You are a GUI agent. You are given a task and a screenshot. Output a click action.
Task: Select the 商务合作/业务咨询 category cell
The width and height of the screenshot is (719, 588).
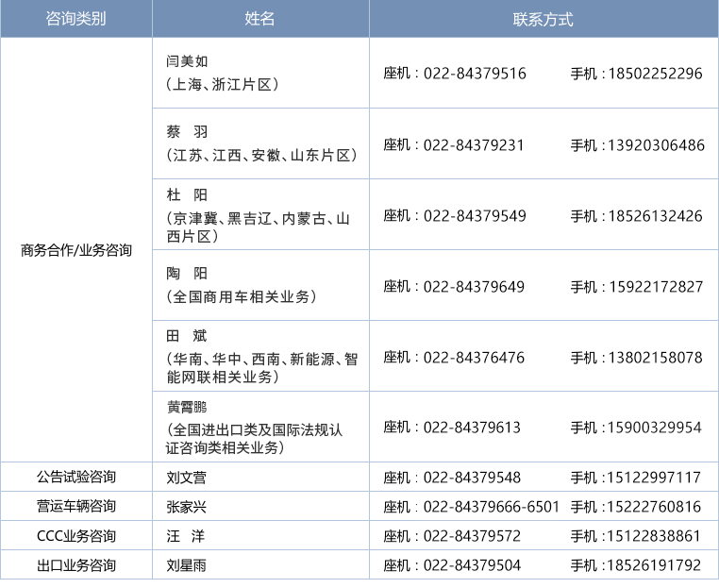click(x=76, y=251)
